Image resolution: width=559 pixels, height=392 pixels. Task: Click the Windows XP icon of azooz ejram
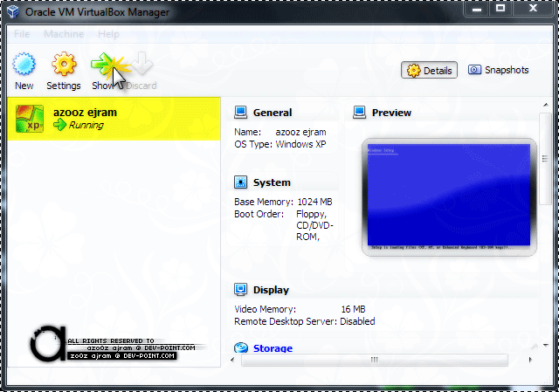pyautogui.click(x=30, y=119)
